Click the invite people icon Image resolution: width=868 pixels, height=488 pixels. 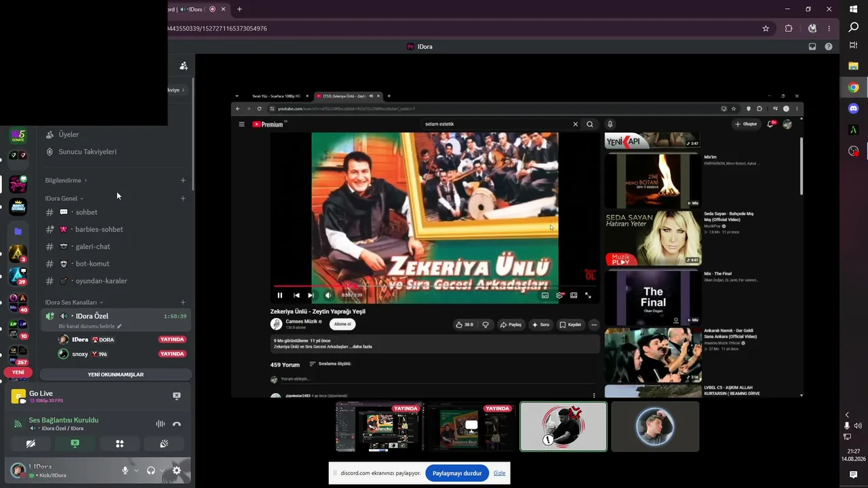point(183,66)
